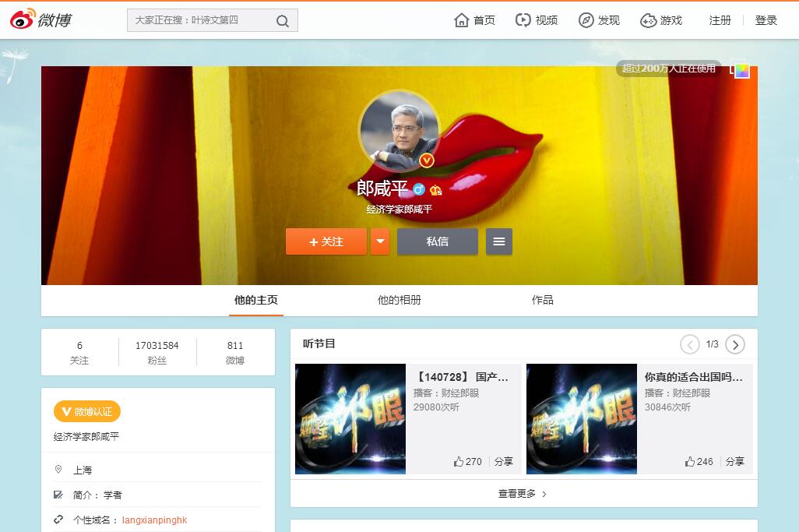Viewport: 799px width, 532px height.
Task: Open the 首页 home icon
Action: click(462, 20)
